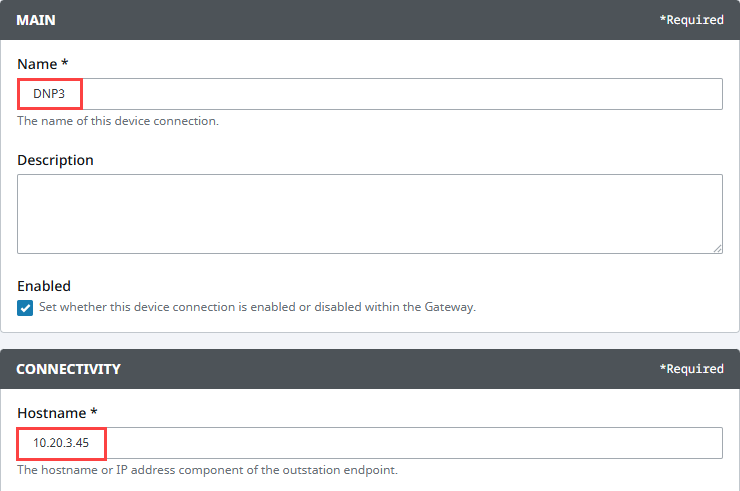Click the checkbox text 'Set whether this device connection'
This screenshot has width=740, height=491.
[137, 307]
